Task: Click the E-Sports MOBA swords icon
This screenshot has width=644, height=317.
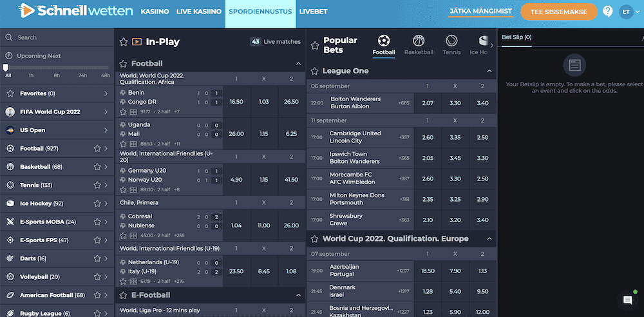Action: [10, 222]
